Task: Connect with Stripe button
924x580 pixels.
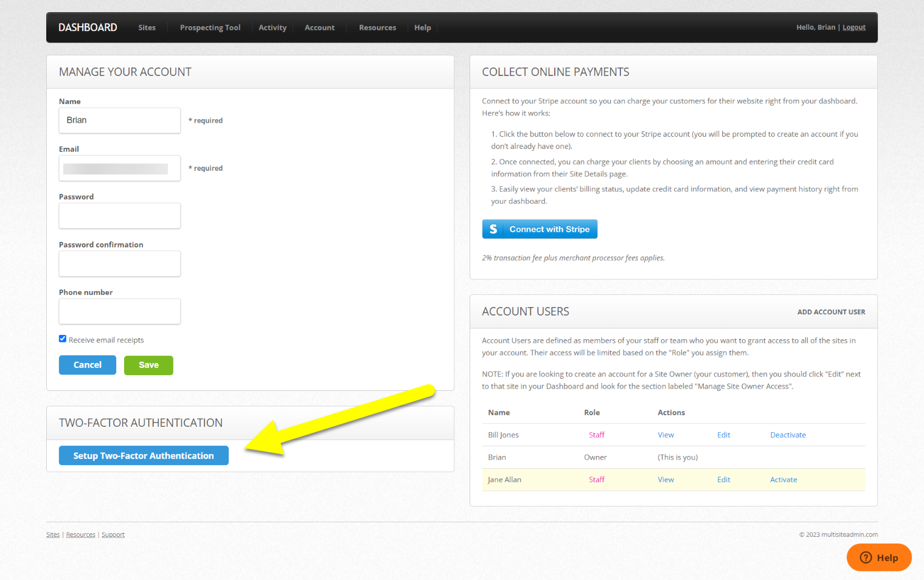Action: pos(540,229)
